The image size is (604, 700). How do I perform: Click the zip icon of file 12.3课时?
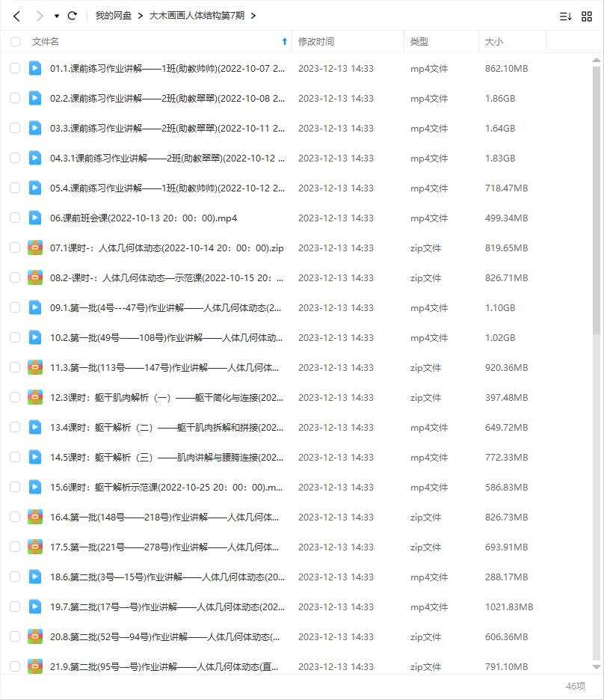point(35,397)
